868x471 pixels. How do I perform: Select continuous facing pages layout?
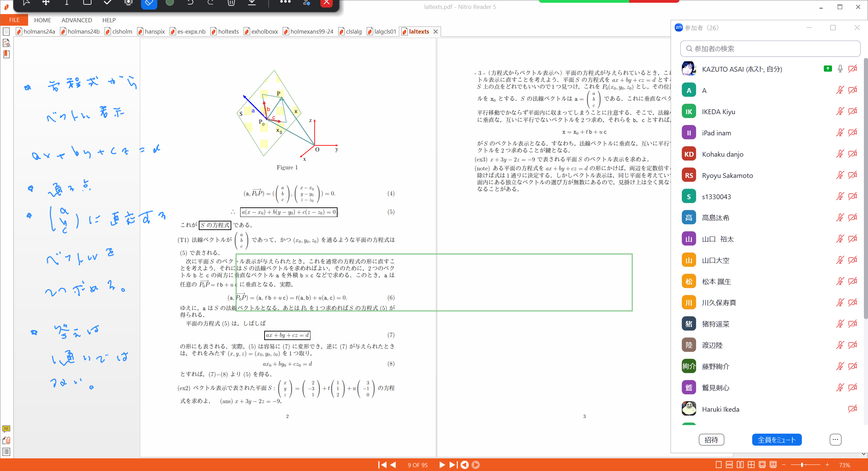point(751,465)
